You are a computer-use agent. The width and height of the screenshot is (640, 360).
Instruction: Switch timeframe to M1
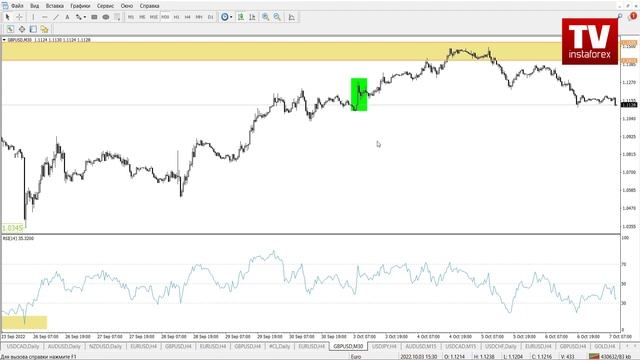131,17
